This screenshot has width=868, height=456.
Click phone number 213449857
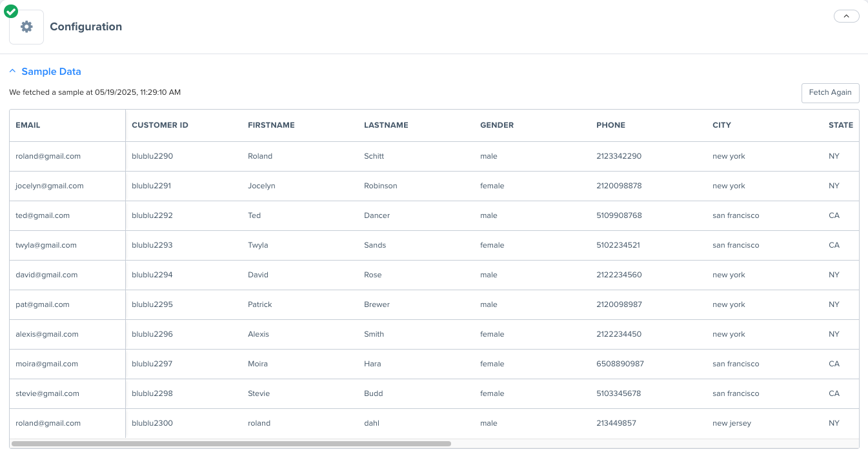tap(616, 423)
